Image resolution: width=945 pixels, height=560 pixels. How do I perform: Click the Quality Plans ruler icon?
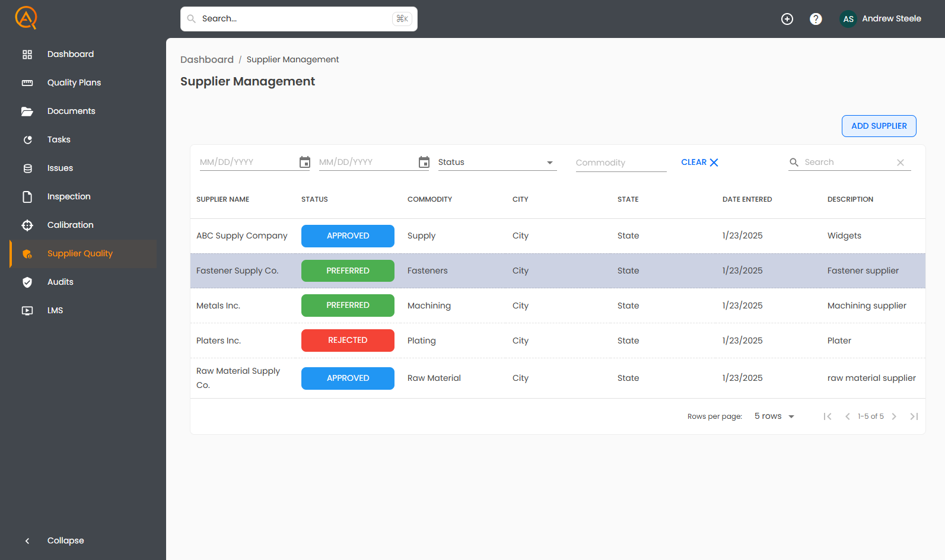coord(27,83)
